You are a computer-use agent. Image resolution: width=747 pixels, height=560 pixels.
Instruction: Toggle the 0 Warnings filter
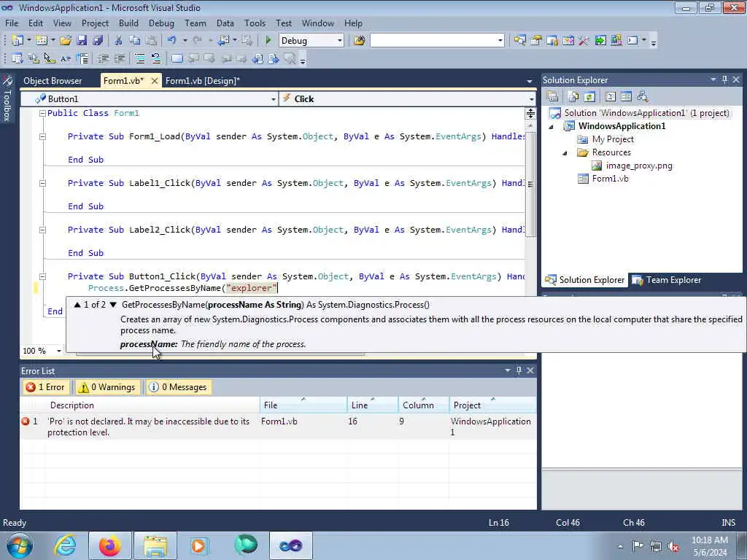tap(107, 387)
